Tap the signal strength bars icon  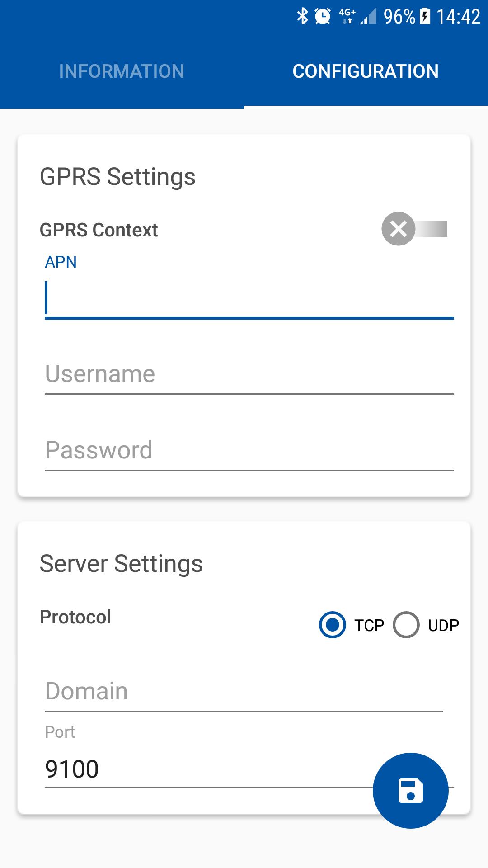369,17
